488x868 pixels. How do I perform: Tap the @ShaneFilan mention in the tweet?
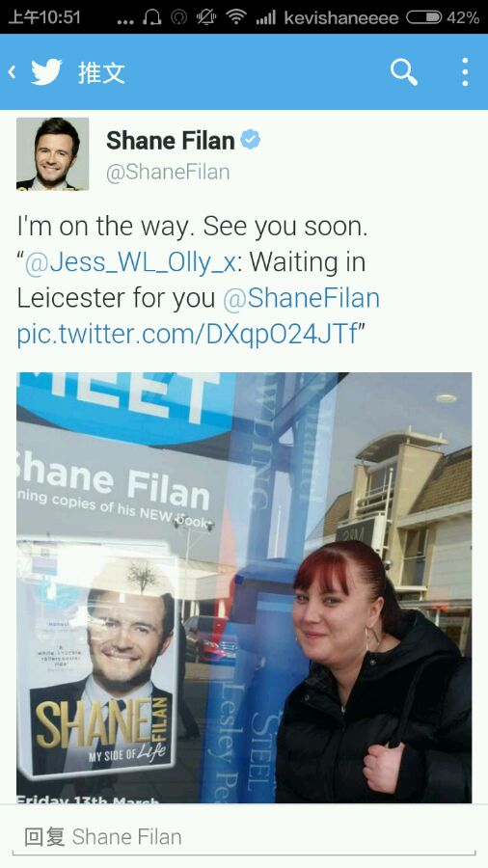pyautogui.click(x=301, y=298)
